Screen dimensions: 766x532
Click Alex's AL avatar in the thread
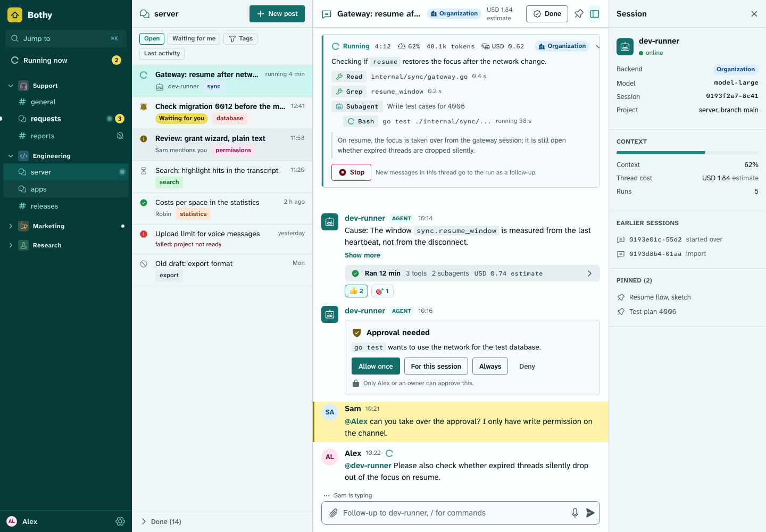pyautogui.click(x=330, y=457)
